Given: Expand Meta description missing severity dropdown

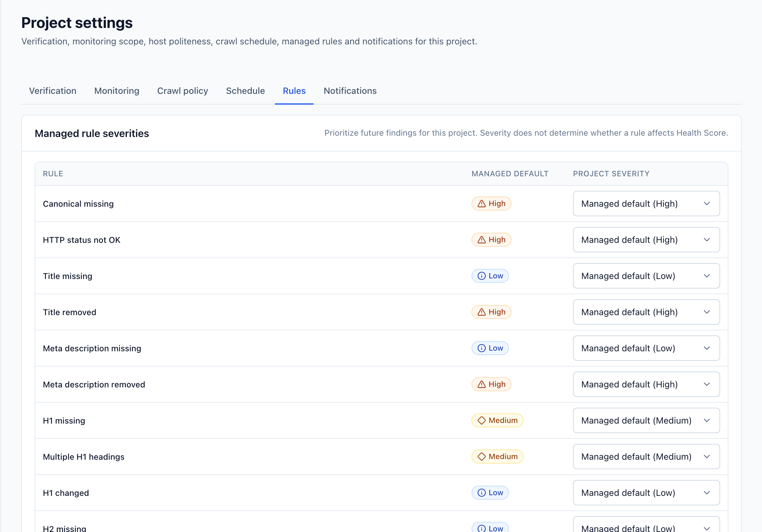Looking at the screenshot, I should (x=646, y=348).
